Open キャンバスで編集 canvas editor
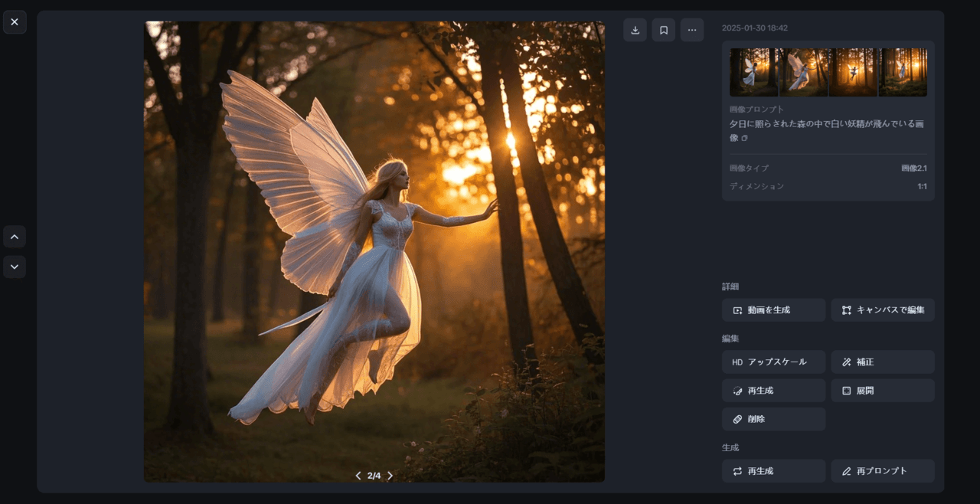Viewport: 980px width, 504px height. 882,310
